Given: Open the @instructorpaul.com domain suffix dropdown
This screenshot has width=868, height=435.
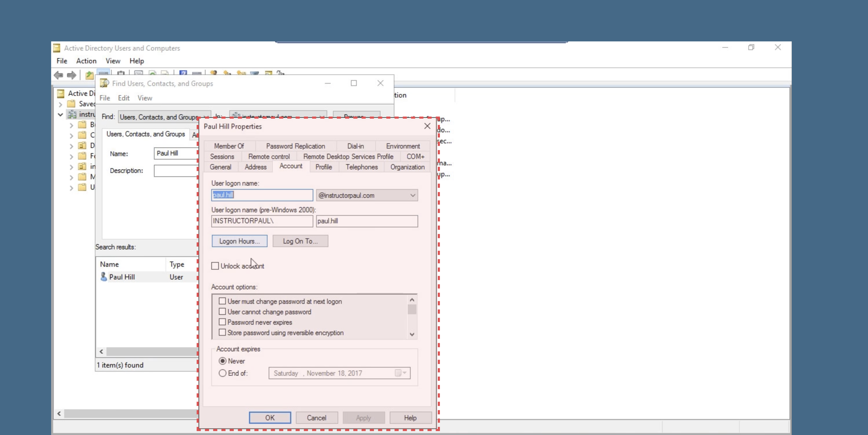Looking at the screenshot, I should [x=413, y=195].
